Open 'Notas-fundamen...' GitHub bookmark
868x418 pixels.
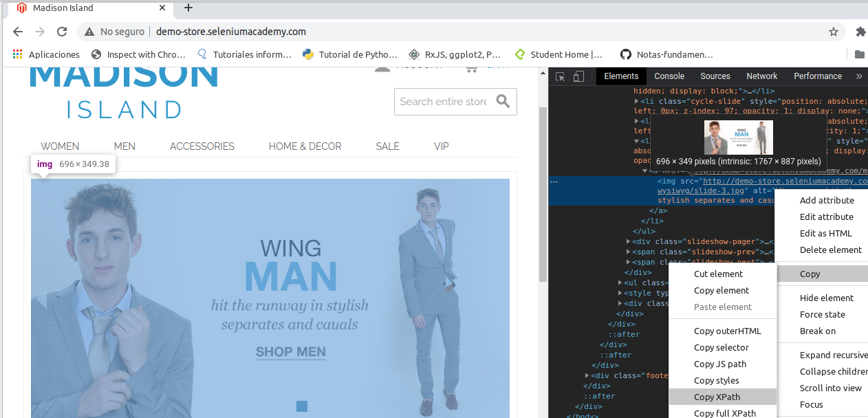[666, 54]
